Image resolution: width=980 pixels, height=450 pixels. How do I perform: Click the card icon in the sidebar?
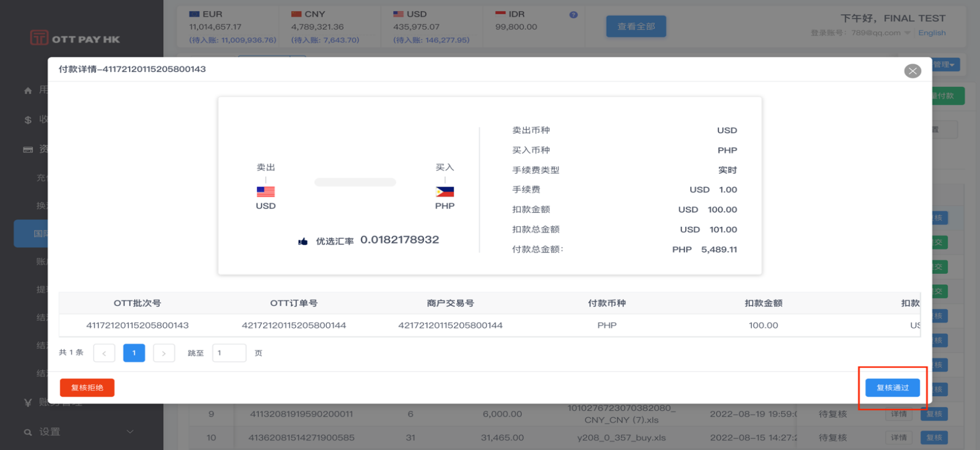pos(28,149)
